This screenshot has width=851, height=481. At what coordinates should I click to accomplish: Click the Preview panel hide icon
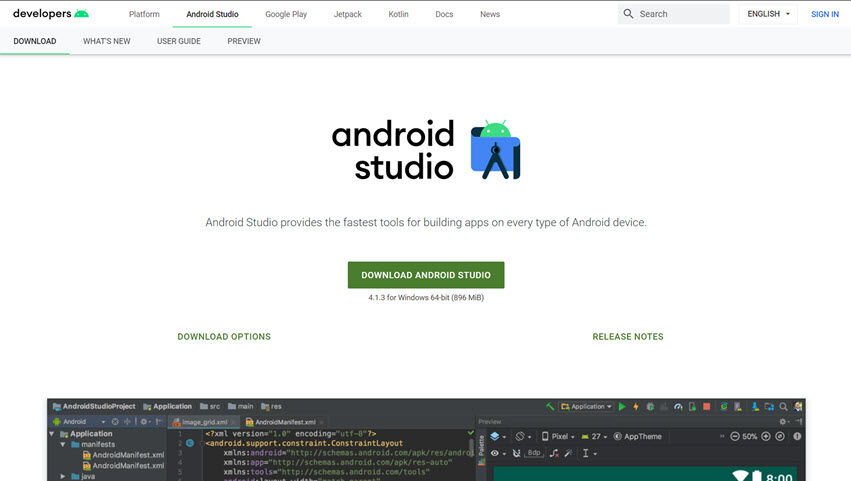pyautogui.click(x=799, y=421)
